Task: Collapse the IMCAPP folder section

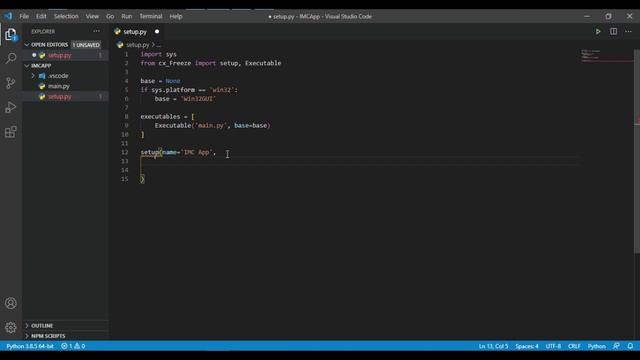Action: (27, 66)
